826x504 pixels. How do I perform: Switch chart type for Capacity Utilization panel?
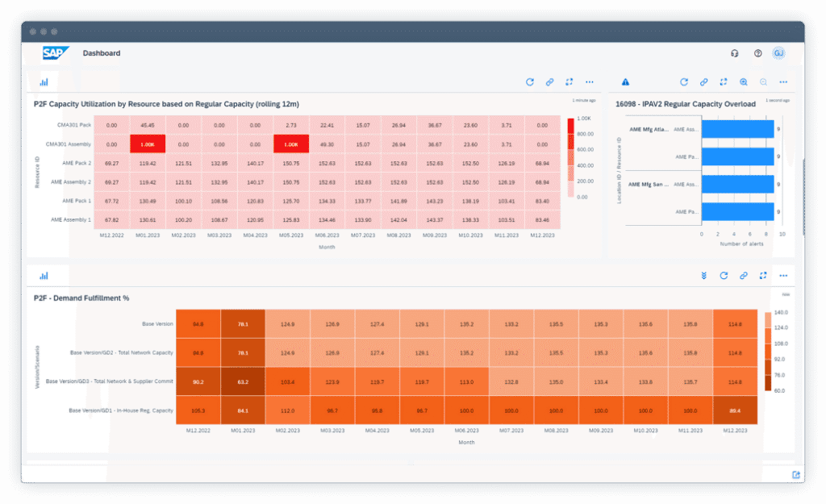coord(44,82)
